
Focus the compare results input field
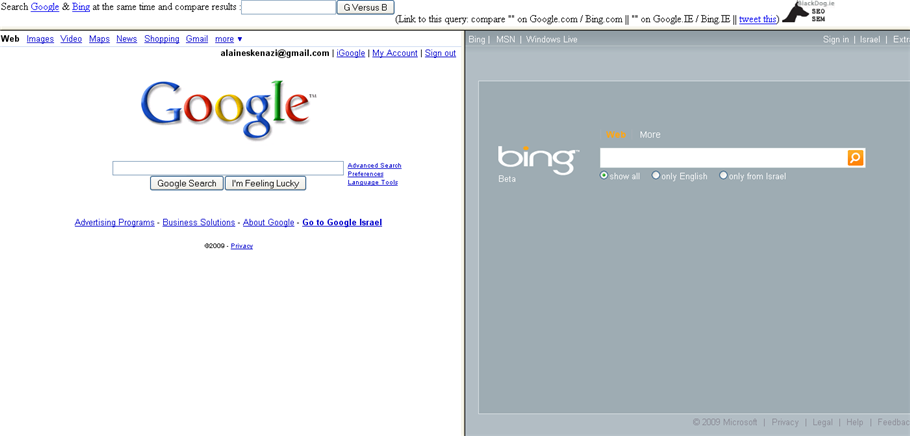288,8
